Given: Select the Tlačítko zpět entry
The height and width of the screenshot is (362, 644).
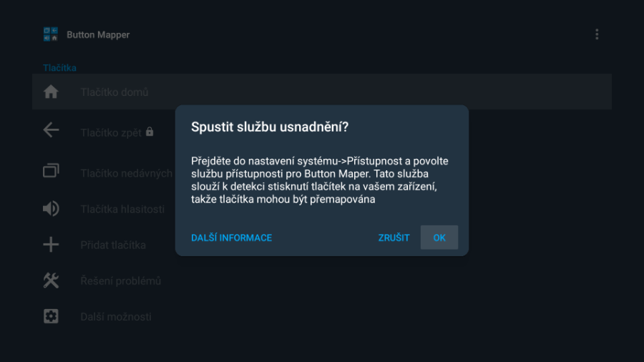Looking at the screenshot, I should click(x=111, y=132).
